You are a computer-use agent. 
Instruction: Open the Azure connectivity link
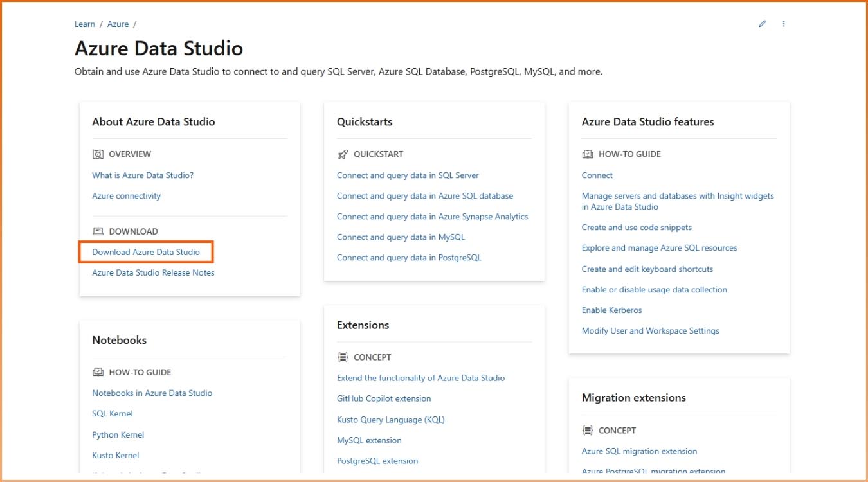coord(127,196)
